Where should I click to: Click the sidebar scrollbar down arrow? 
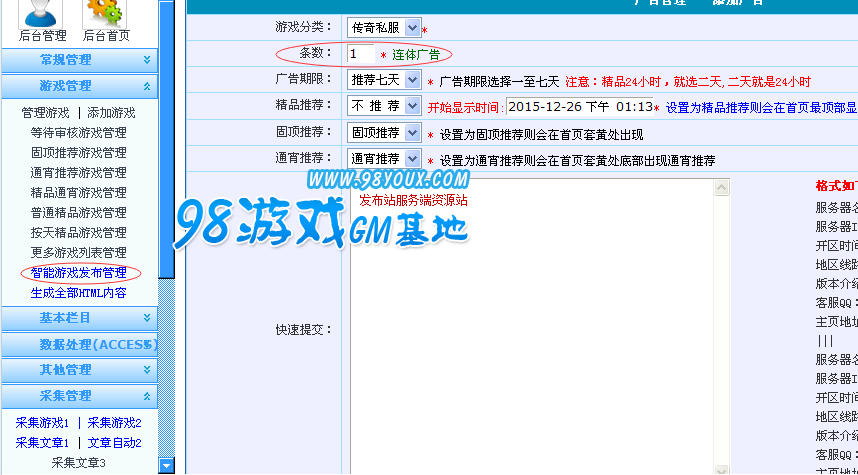(166, 466)
